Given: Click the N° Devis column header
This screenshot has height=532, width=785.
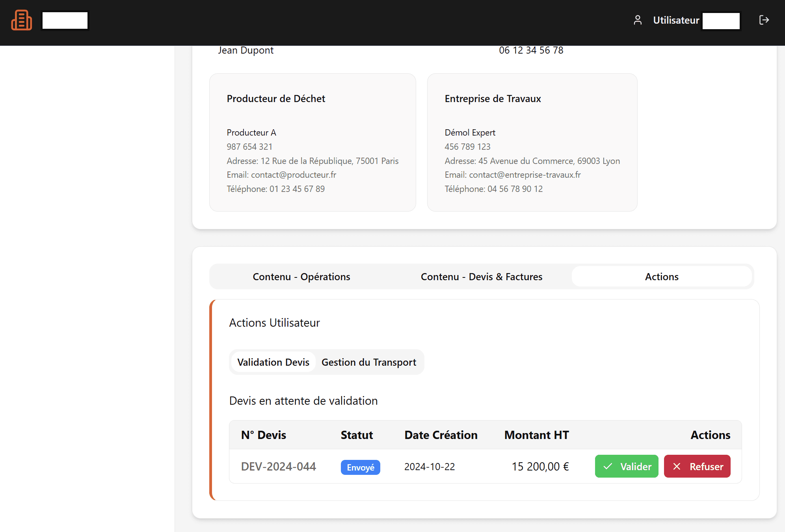Looking at the screenshot, I should tap(264, 435).
